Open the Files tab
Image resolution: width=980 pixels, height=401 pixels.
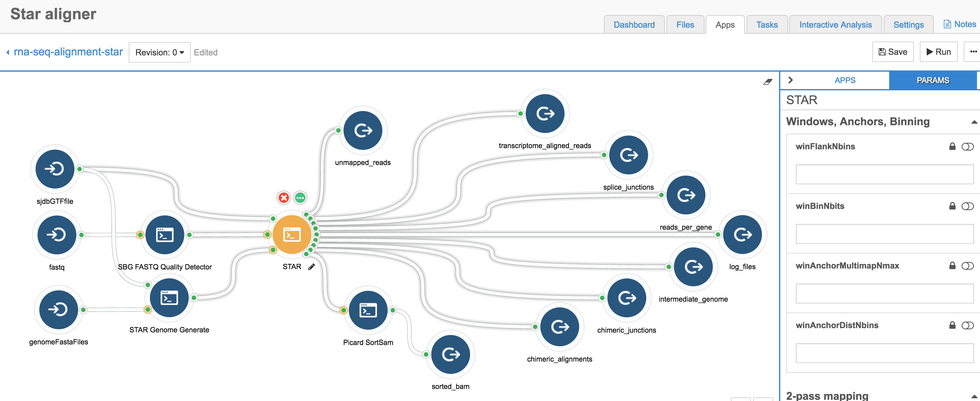coord(685,25)
